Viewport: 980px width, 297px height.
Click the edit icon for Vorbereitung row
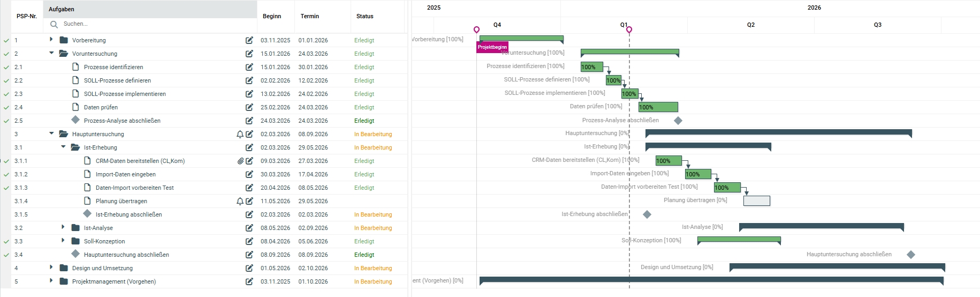[249, 40]
